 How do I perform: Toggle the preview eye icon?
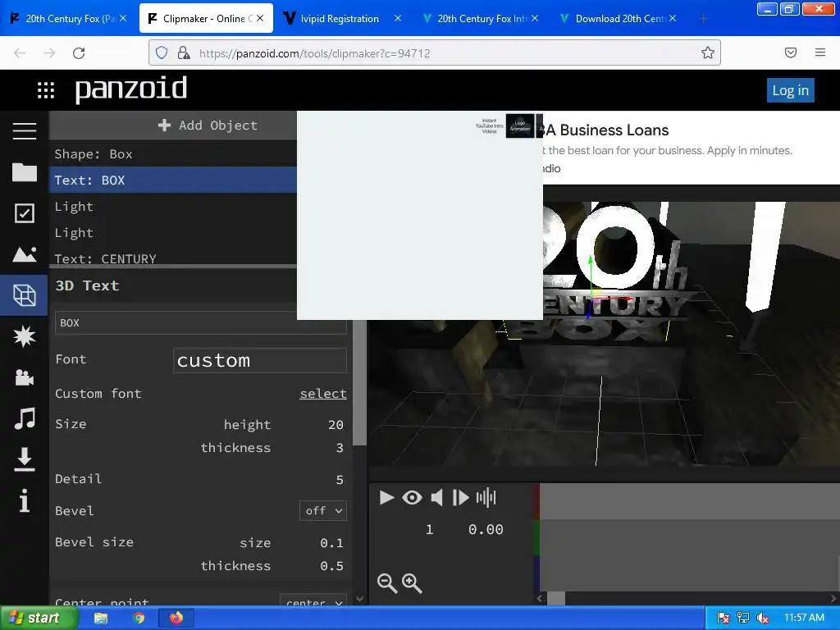[412, 498]
